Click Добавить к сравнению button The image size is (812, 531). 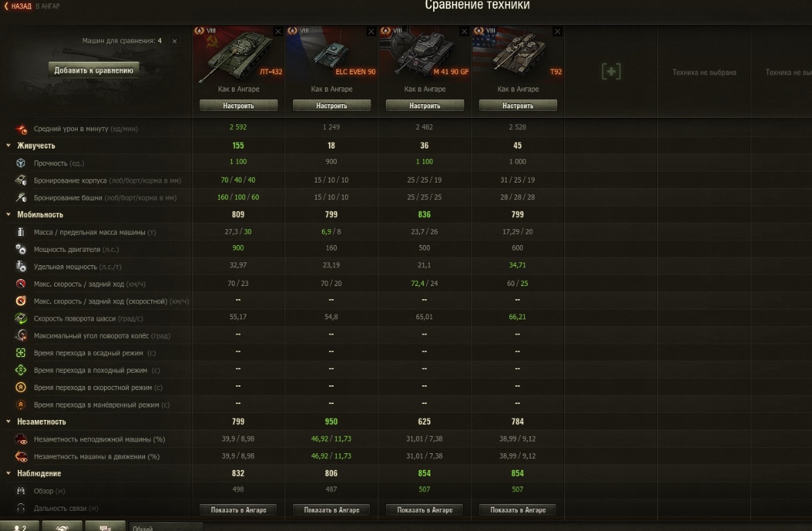tap(94, 70)
